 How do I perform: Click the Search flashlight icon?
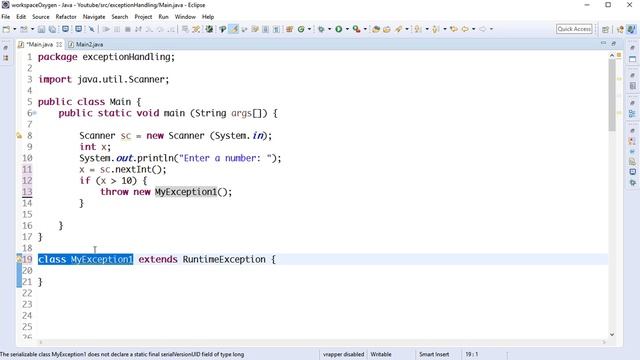[x=399, y=29]
